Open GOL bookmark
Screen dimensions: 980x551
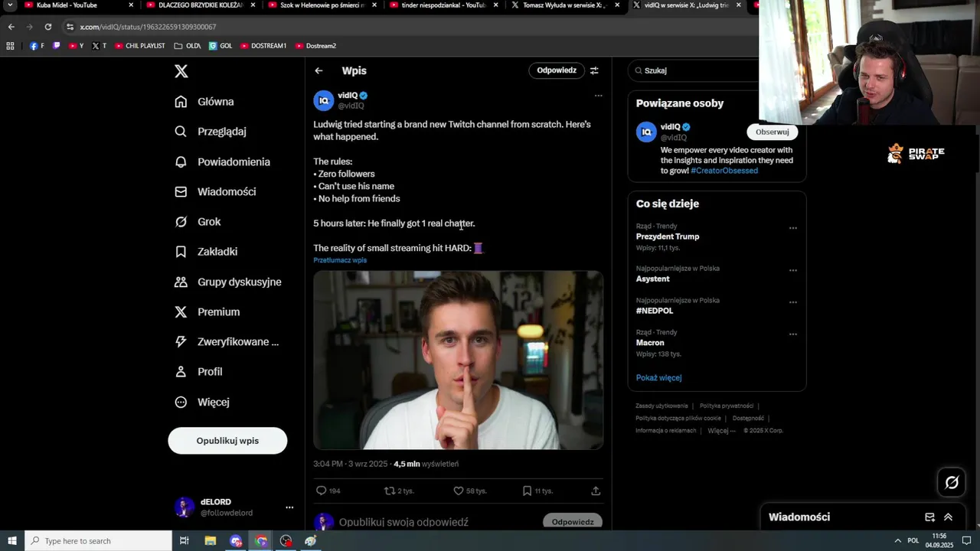click(x=220, y=46)
